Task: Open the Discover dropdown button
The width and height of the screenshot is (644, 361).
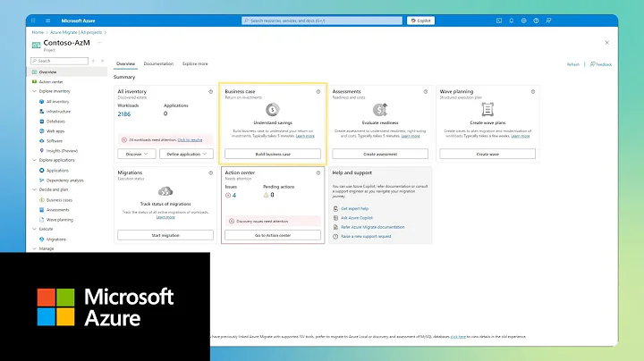Action: [x=137, y=155]
